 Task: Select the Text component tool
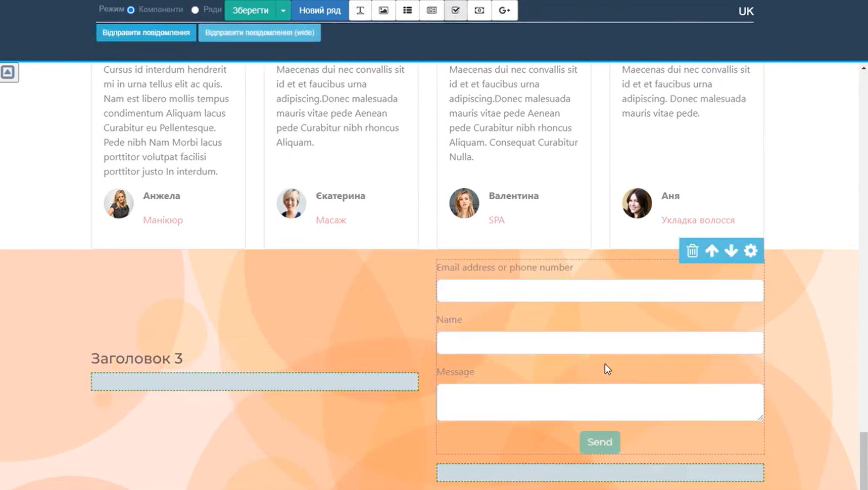click(x=360, y=10)
